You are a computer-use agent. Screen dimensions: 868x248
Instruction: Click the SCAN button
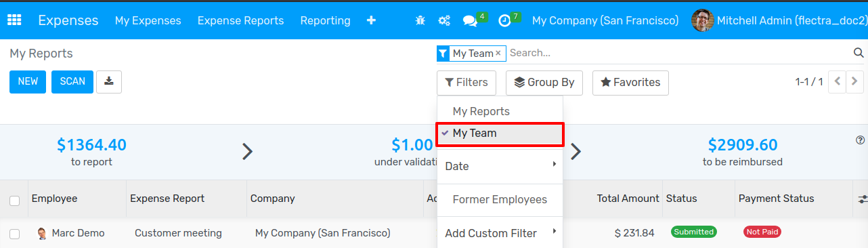click(72, 81)
